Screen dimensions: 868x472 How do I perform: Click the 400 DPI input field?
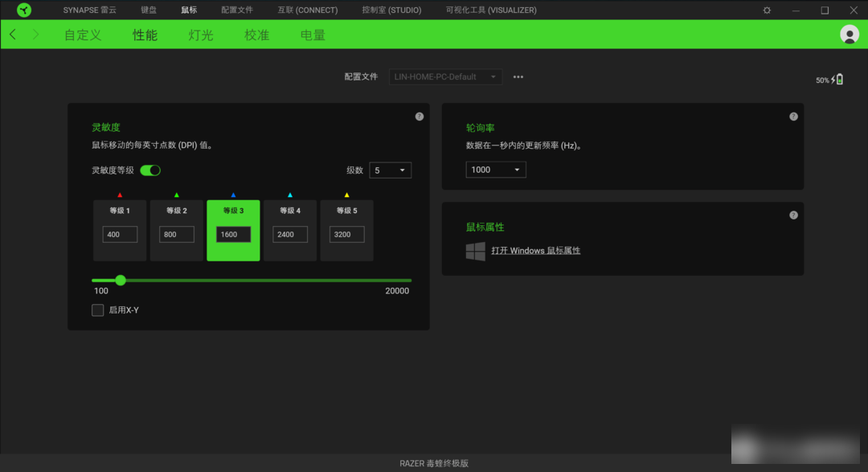[120, 234]
